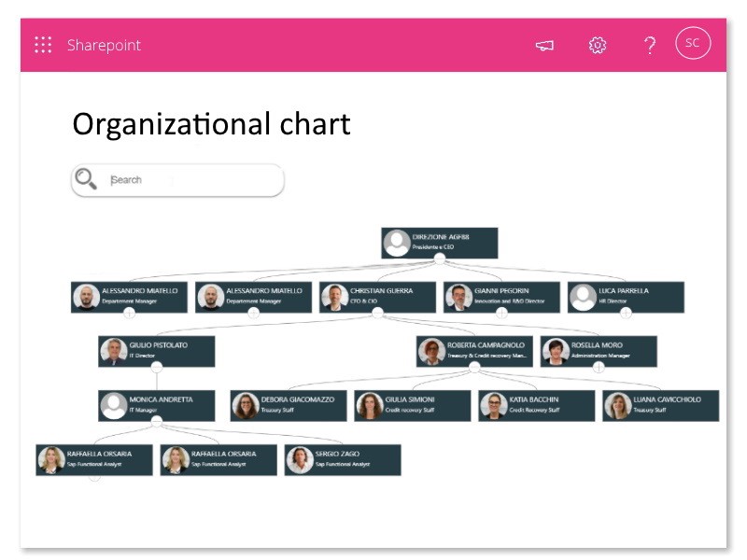Click the help question mark icon
Image resolution: width=747 pixels, height=560 pixels.
(x=650, y=45)
